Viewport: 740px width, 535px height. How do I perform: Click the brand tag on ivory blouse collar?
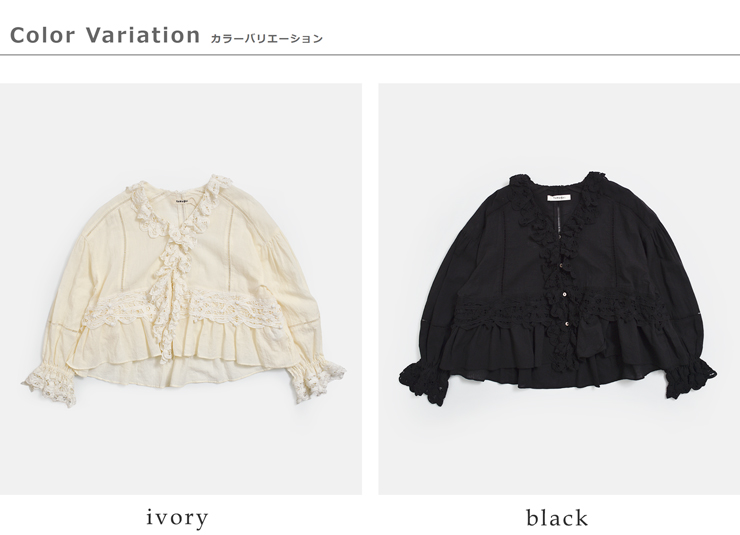[x=184, y=200]
